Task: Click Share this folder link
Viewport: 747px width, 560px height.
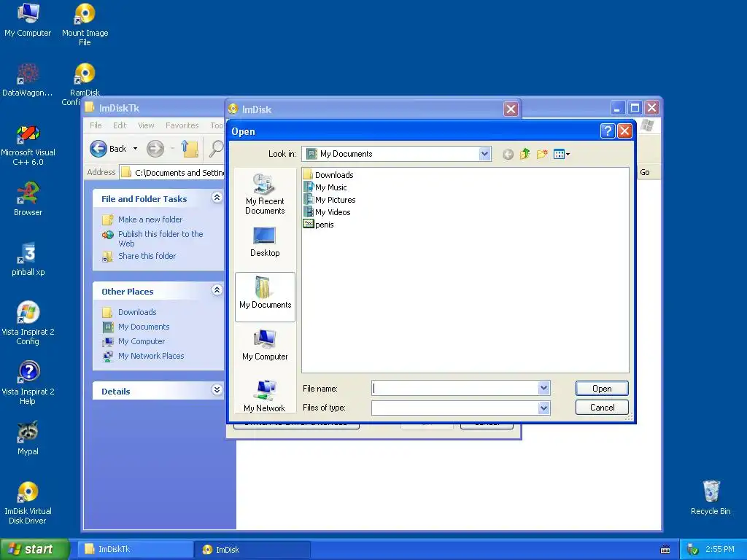Action: click(147, 256)
